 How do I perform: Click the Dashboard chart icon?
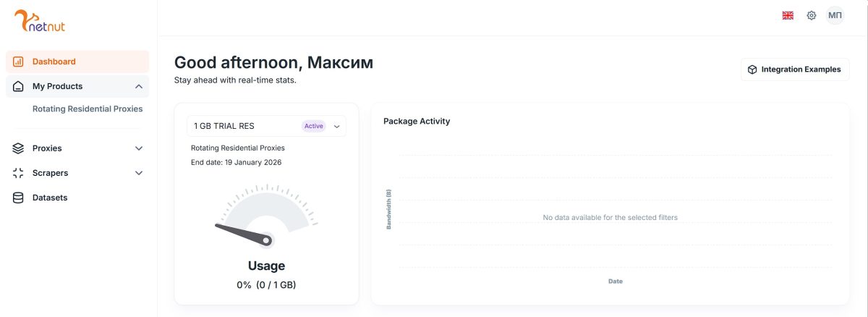coord(18,62)
